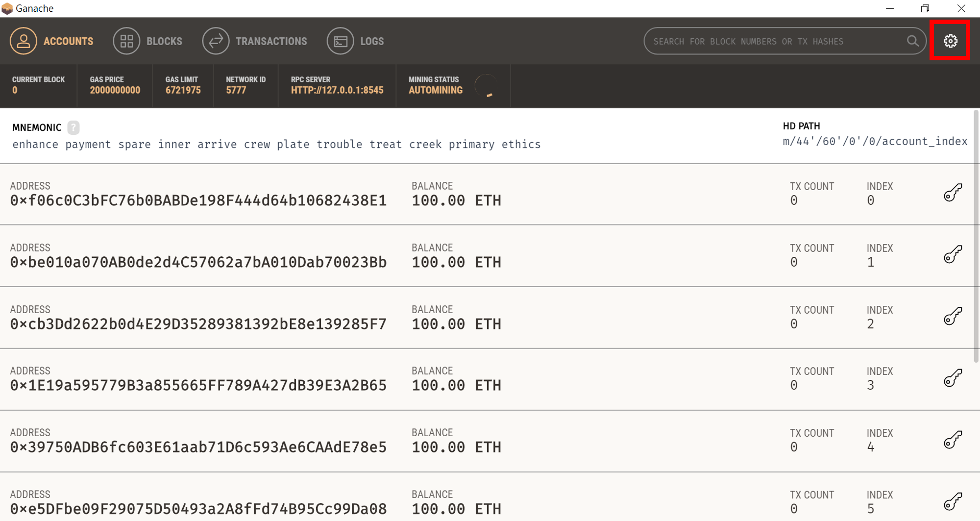980x521 pixels.
Task: Click the RPC server address
Action: [x=337, y=90]
